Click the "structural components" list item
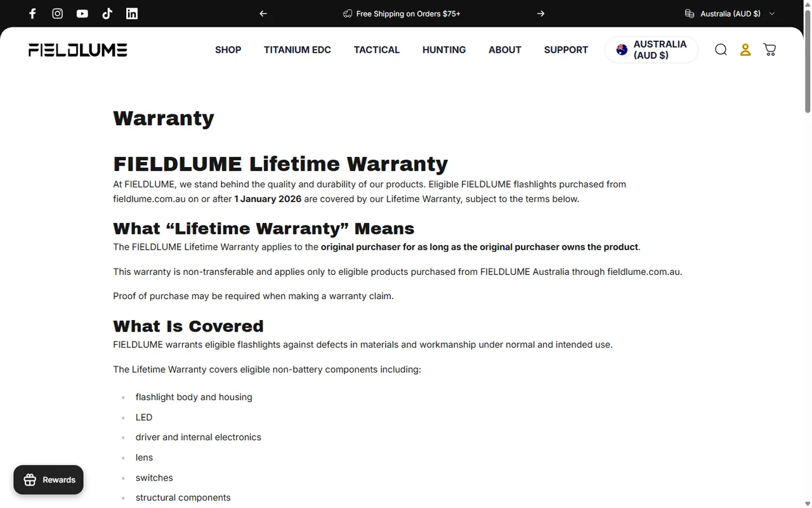Screen dimensions: 812x508 click(183, 497)
